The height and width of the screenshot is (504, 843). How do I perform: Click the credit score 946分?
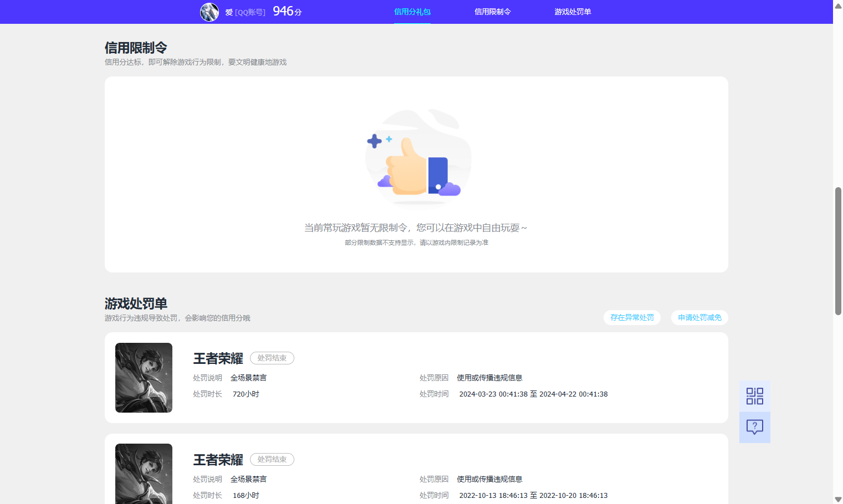(x=287, y=11)
